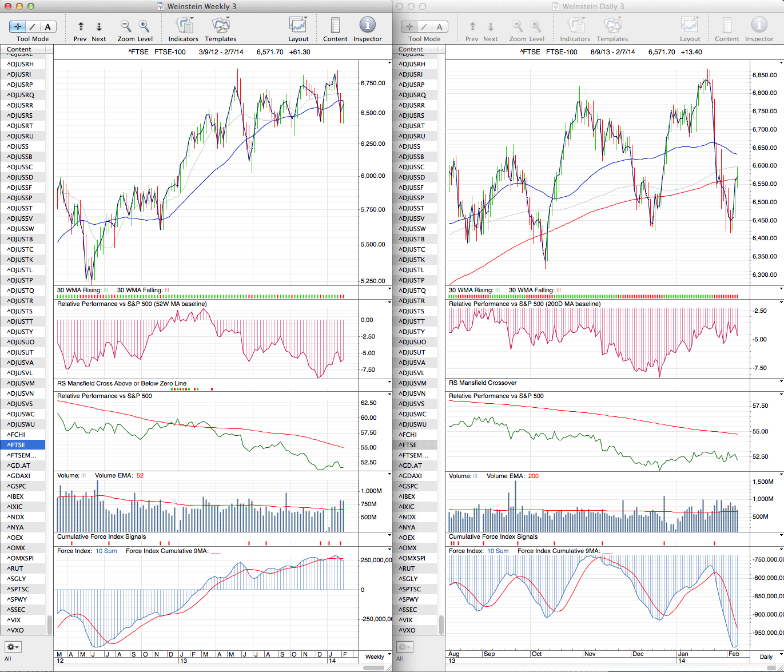Select ^VIX in the Weekly window symbol list
The width and height of the screenshot is (784, 672).
tap(15, 620)
